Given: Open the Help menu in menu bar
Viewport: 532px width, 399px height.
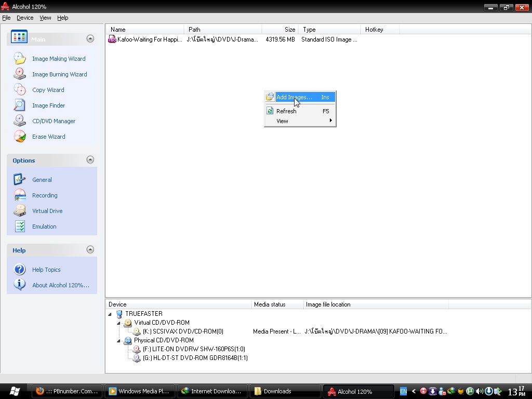Looking at the screenshot, I should pyautogui.click(x=62, y=18).
